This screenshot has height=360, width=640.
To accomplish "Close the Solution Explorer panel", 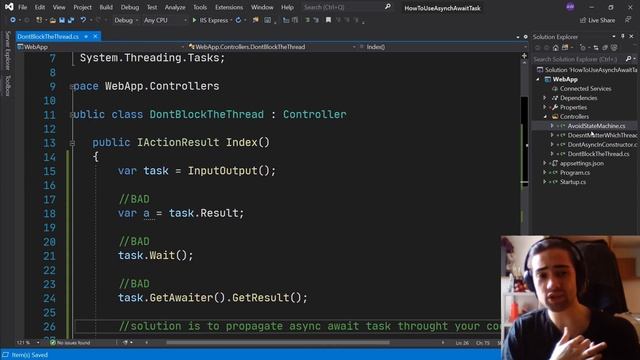I will click(631, 37).
